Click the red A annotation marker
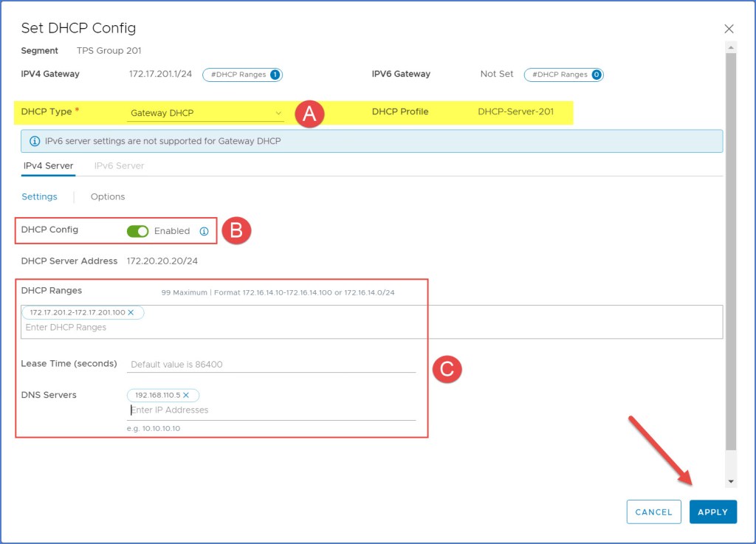The width and height of the screenshot is (756, 544). [x=309, y=113]
